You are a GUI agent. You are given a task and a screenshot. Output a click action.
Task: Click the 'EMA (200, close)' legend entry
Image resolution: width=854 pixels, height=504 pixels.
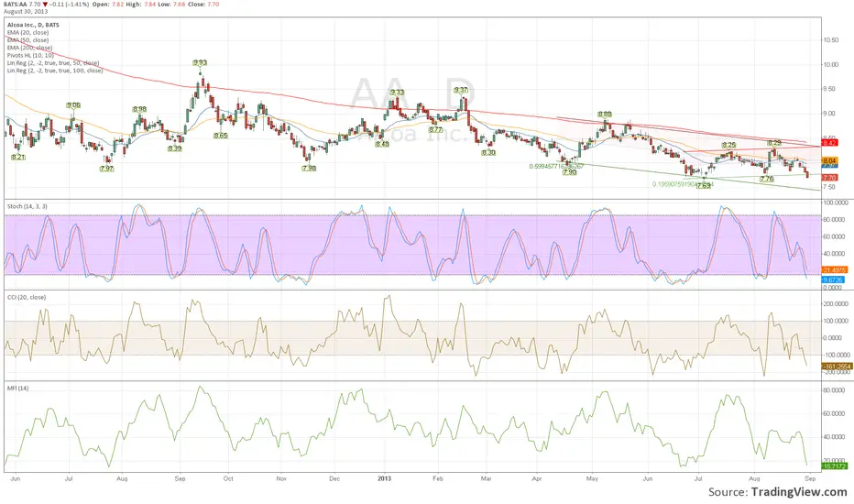point(29,48)
